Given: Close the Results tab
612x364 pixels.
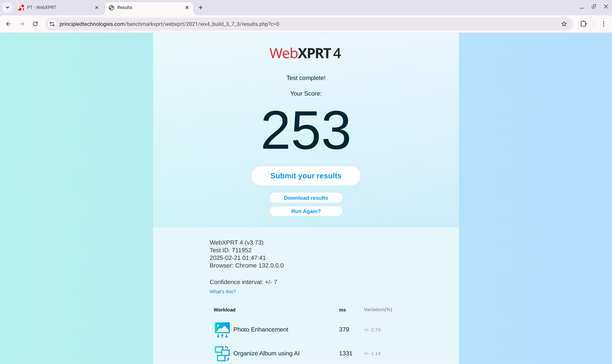Looking at the screenshot, I should (x=187, y=7).
